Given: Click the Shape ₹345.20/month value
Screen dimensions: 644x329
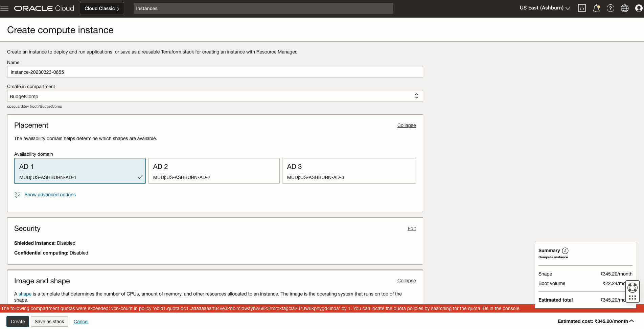Looking at the screenshot, I should coord(616,274).
